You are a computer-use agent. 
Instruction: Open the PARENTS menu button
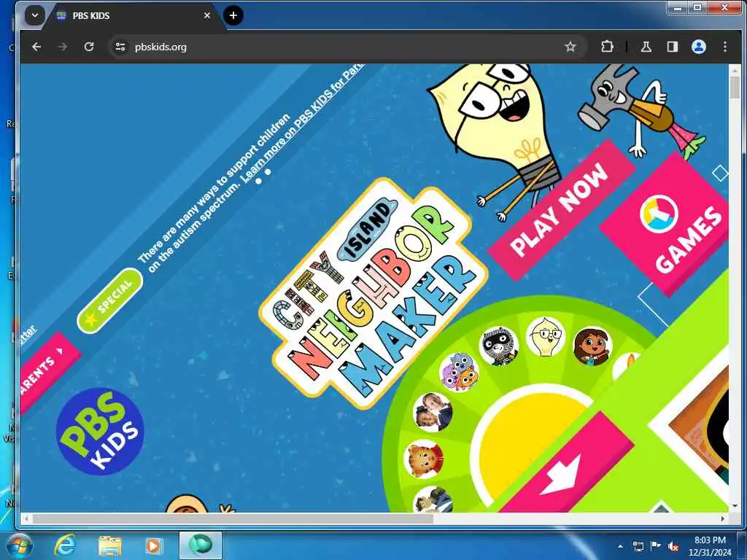47,374
